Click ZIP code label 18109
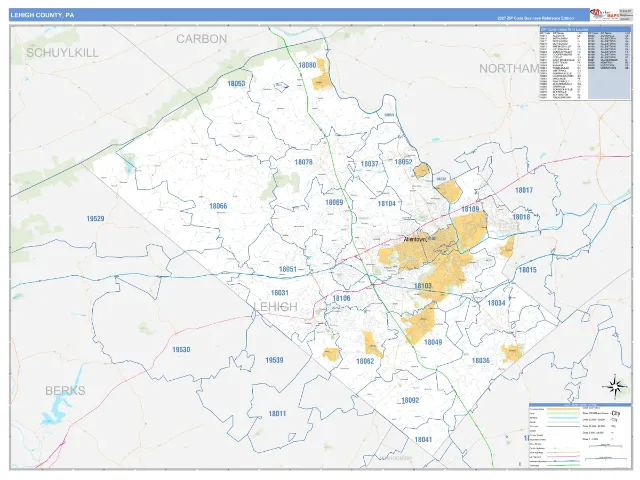Viewport: 640px width, 480px height. tap(470, 209)
